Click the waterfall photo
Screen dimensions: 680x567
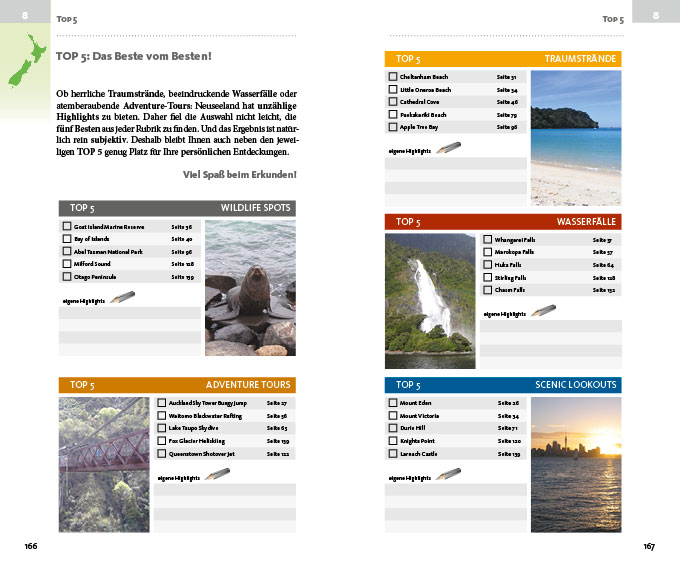point(430,301)
